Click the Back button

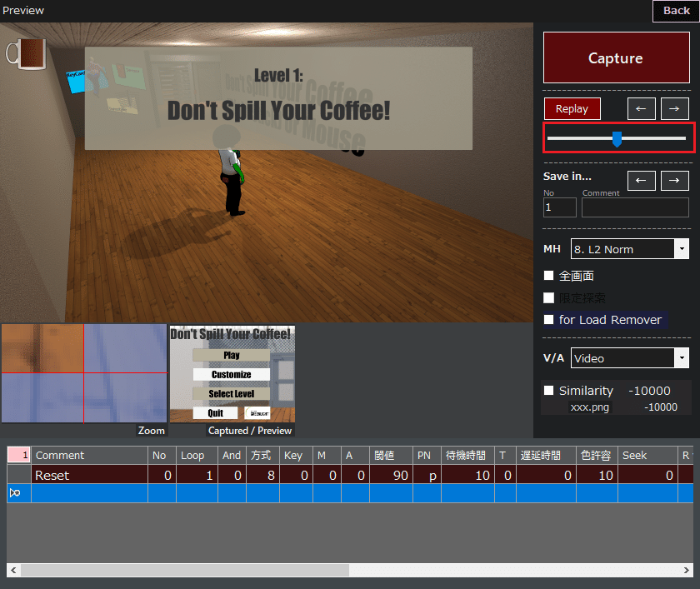(676, 11)
